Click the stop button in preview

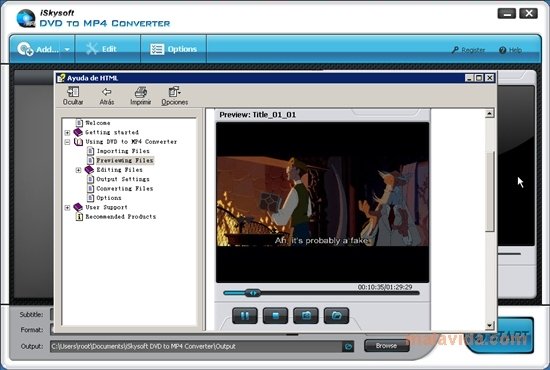point(275,316)
